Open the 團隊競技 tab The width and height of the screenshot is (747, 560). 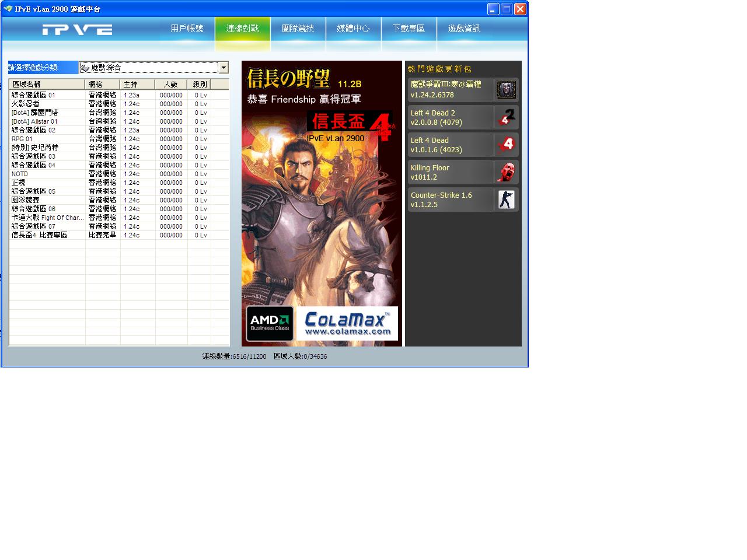click(298, 29)
